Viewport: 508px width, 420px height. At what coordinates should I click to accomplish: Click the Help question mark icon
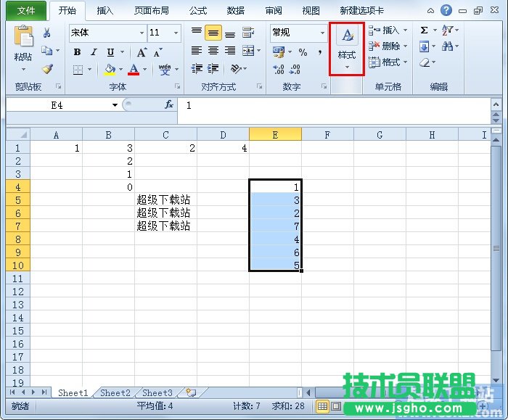[446, 10]
